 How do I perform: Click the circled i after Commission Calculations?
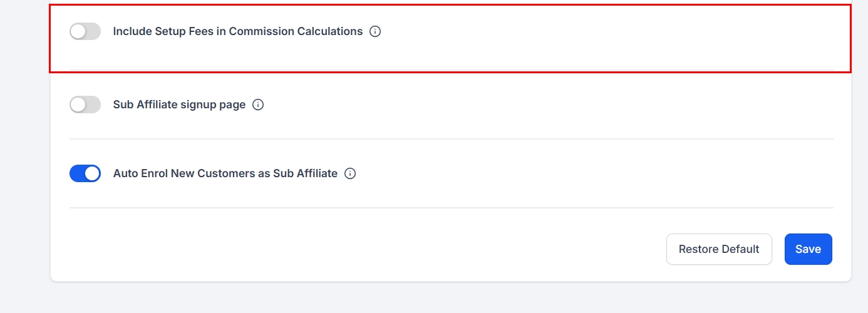point(375,31)
